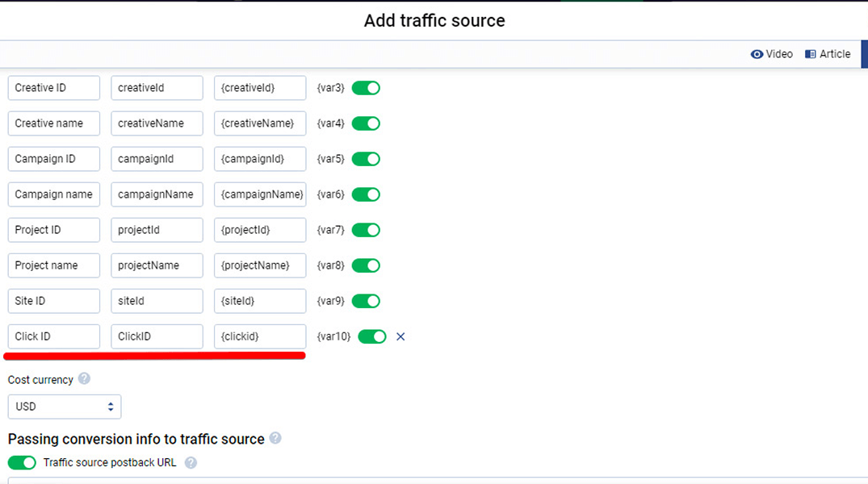Open the Video tutorial link
The image size is (868, 484).
pyautogui.click(x=779, y=54)
